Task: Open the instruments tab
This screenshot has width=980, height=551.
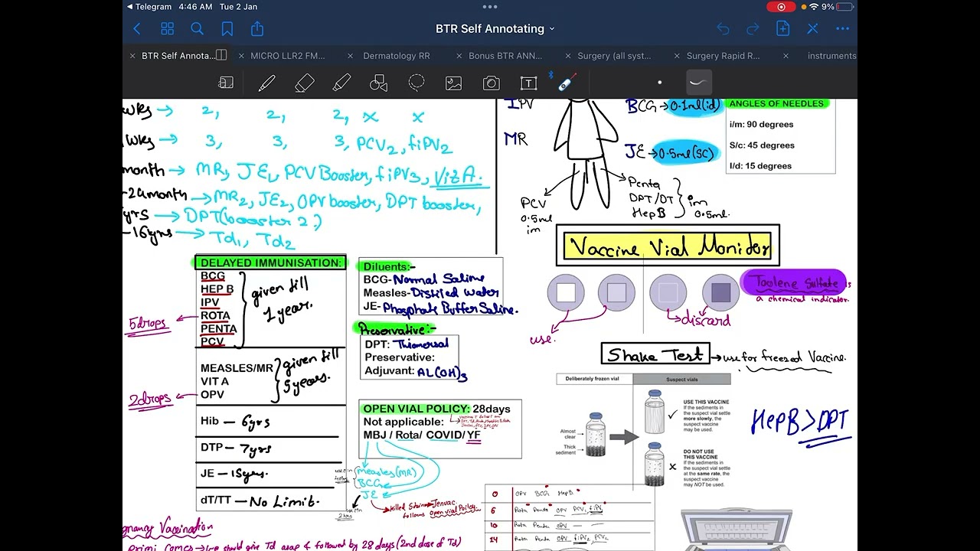Action: tap(831, 56)
